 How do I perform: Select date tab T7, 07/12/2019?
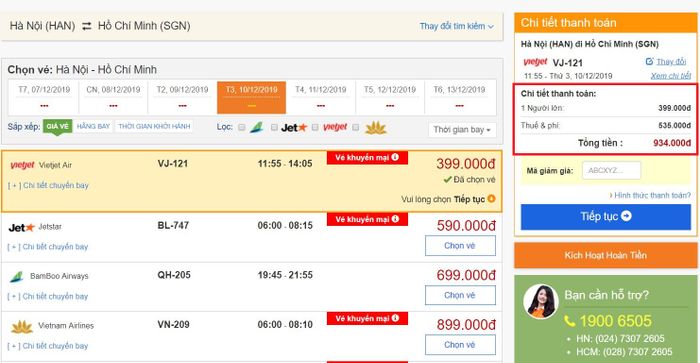click(44, 97)
